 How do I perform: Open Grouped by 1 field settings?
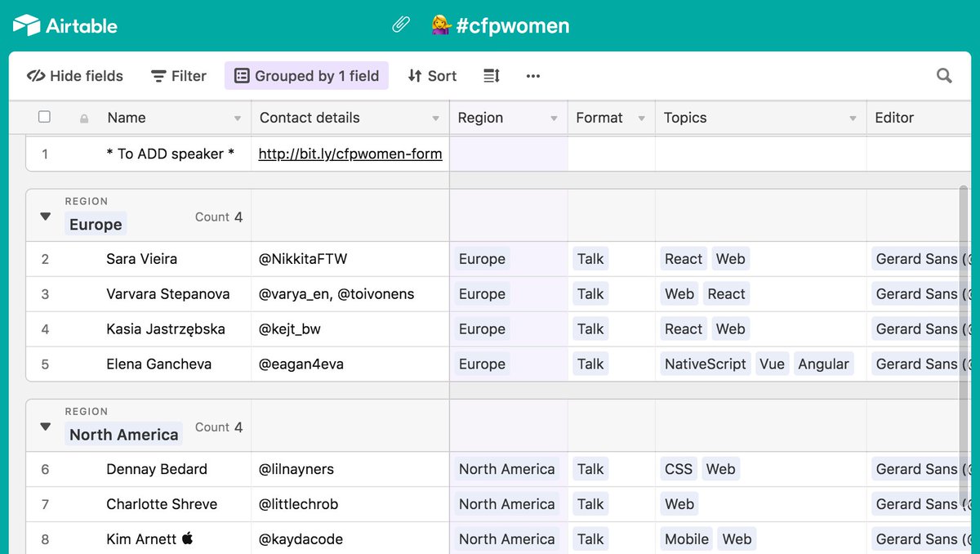[x=306, y=76]
